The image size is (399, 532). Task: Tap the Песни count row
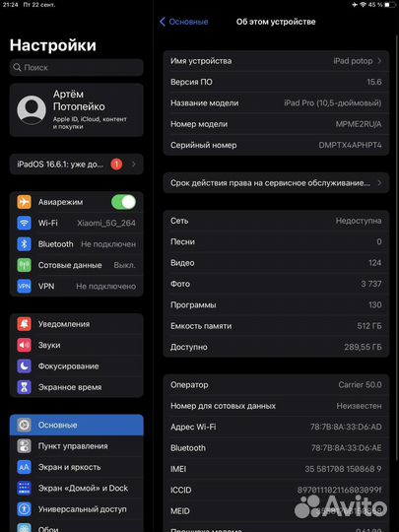[x=276, y=241]
